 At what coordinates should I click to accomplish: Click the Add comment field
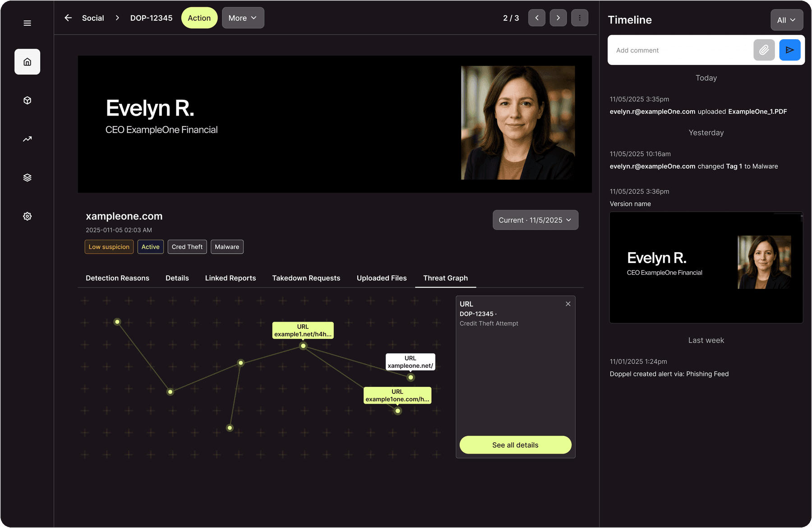[x=677, y=50]
